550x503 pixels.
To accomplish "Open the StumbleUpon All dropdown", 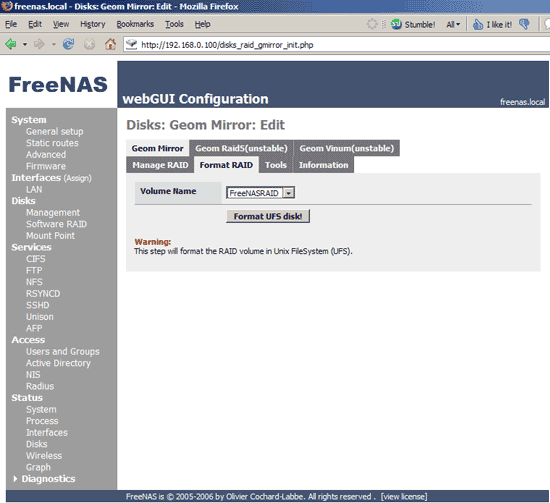I will click(x=453, y=25).
